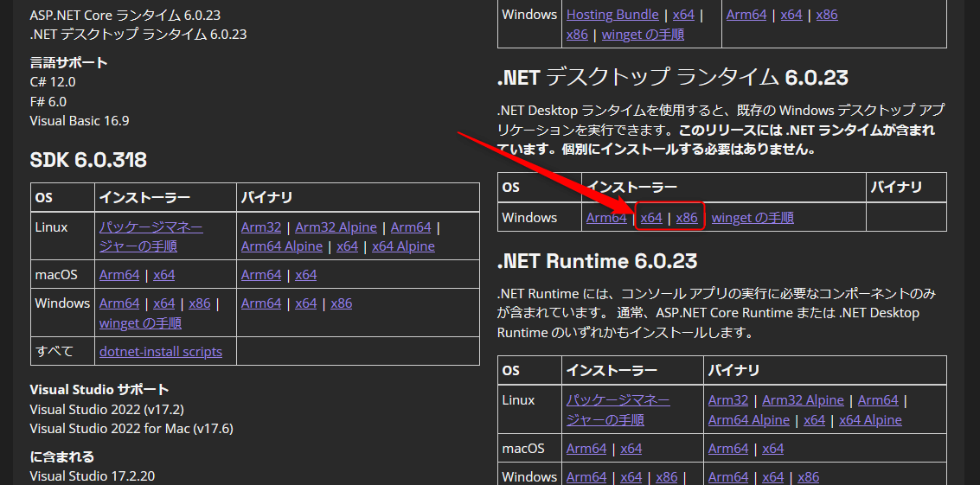Click the 'Visual Basic 16.9' text
The image size is (980, 485).
(80, 121)
